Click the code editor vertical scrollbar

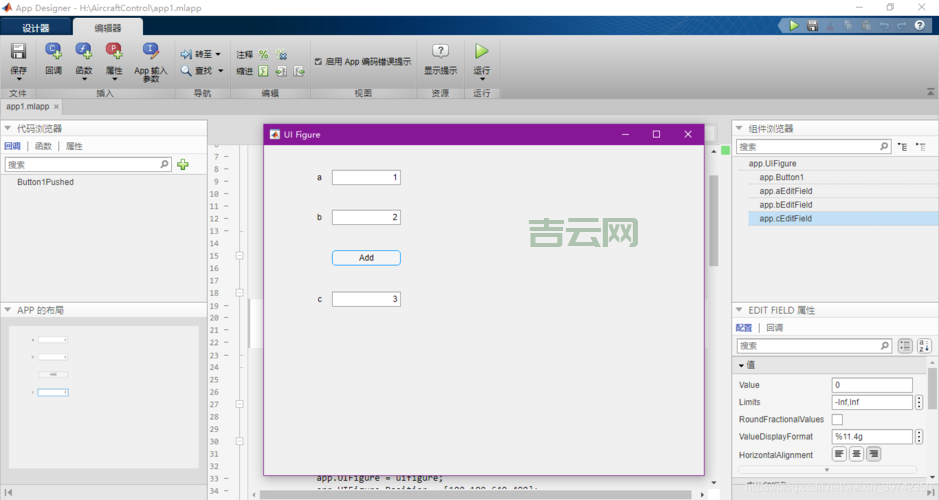714,220
